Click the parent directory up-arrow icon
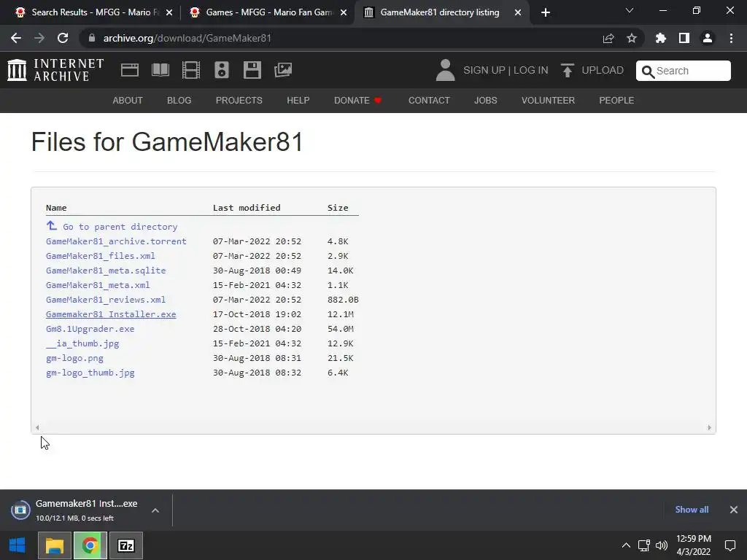The width and height of the screenshot is (747, 560). point(52,225)
